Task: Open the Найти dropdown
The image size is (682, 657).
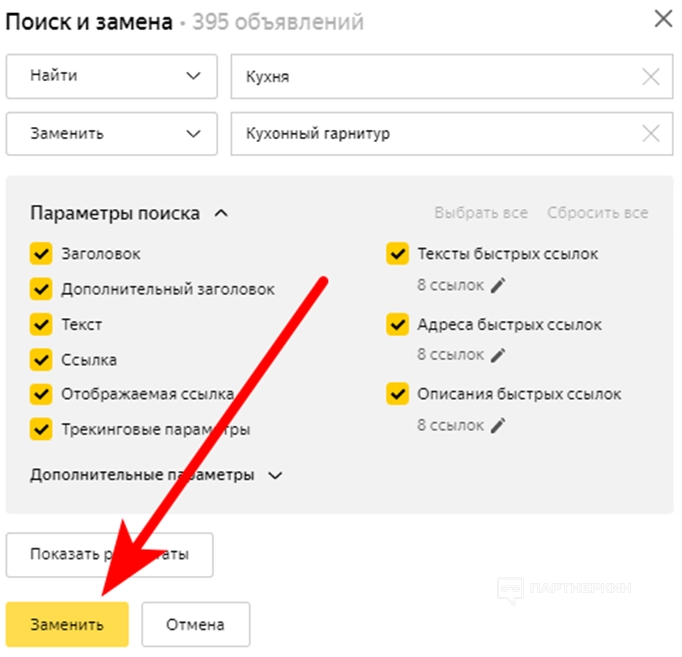Action: [111, 77]
